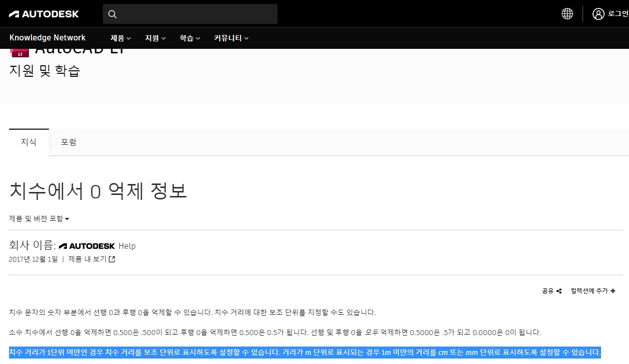This screenshot has width=629, height=364.
Task: Click the share icon next to 공유
Action: (559, 291)
